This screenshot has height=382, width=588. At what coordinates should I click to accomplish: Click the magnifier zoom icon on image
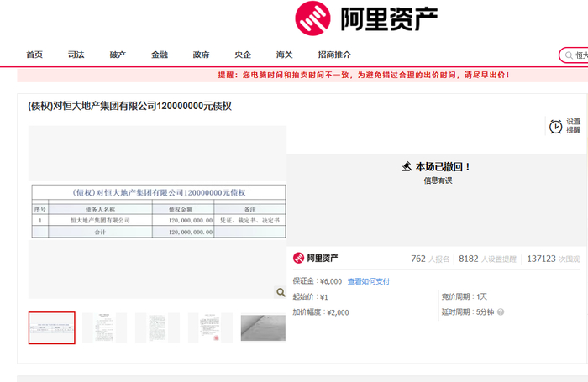[x=280, y=292]
